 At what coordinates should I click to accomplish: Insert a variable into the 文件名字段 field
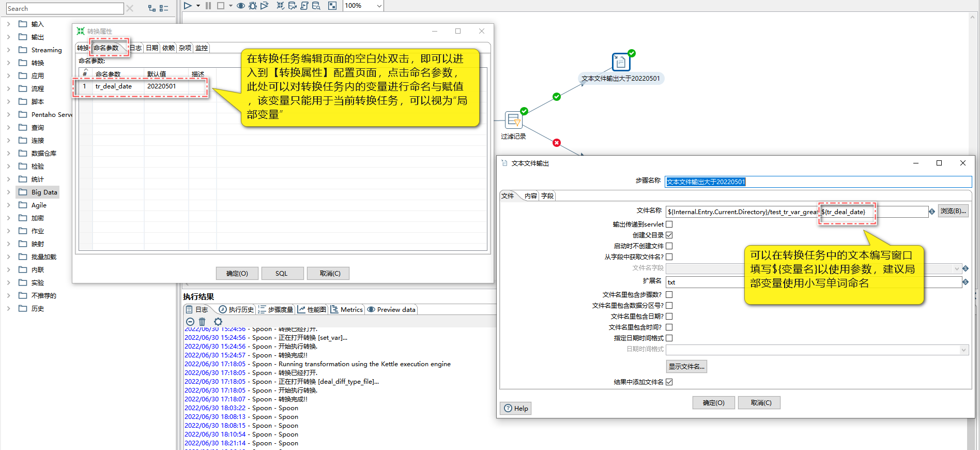[x=966, y=268]
